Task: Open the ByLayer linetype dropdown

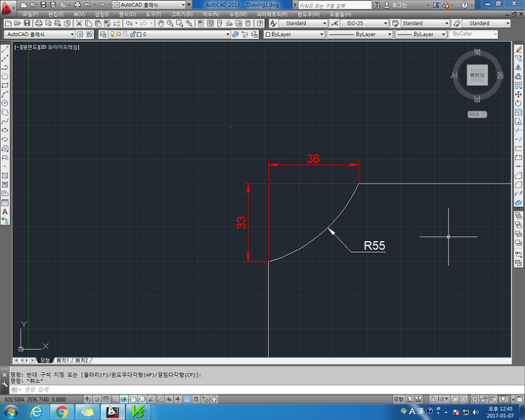Action: tap(360, 34)
